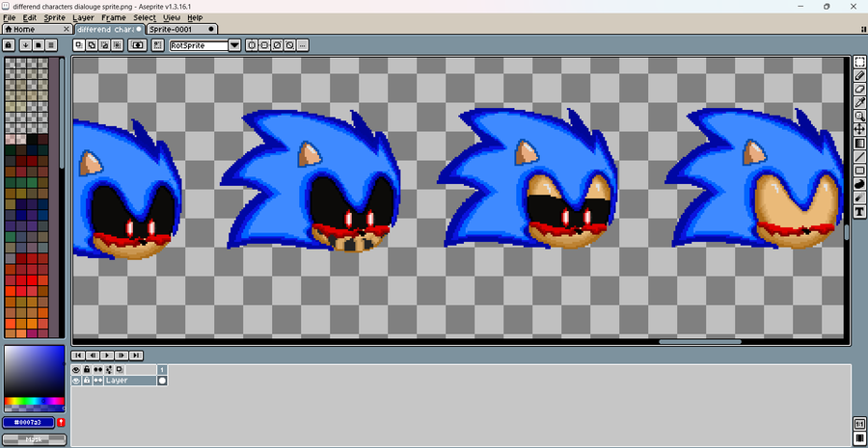Select the Blur tool
This screenshot has width=868, height=448.
pyautogui.click(x=859, y=198)
